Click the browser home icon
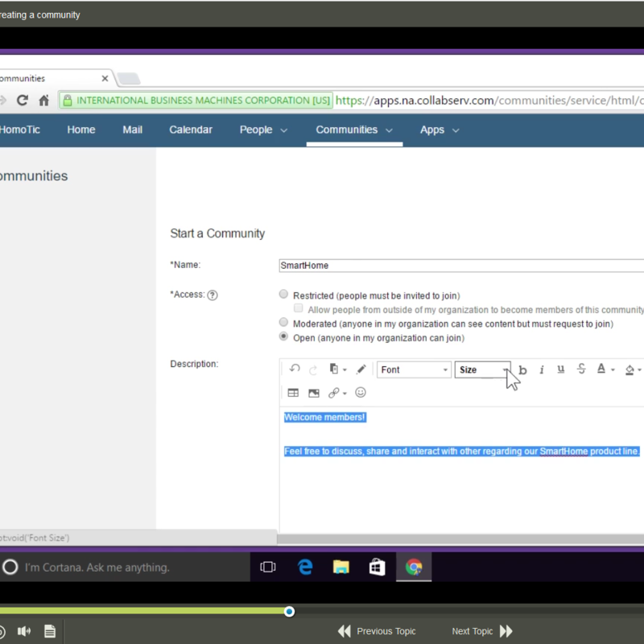The width and height of the screenshot is (644, 644). click(43, 100)
